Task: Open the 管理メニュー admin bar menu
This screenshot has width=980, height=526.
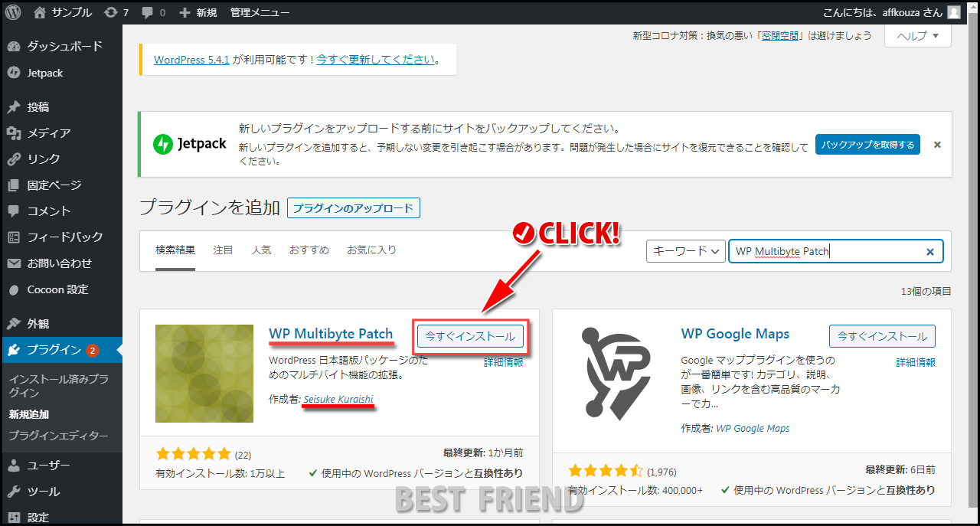Action: click(260, 12)
